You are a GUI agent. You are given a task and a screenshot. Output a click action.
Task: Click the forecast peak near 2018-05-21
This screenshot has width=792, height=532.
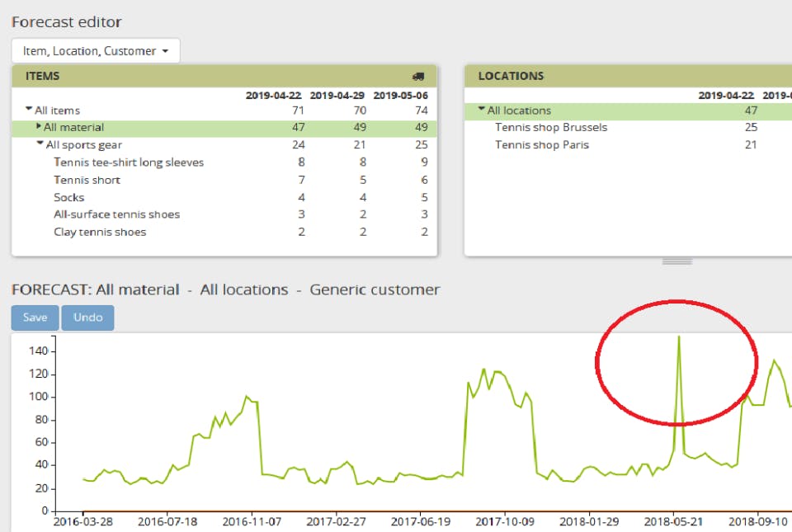tap(679, 337)
